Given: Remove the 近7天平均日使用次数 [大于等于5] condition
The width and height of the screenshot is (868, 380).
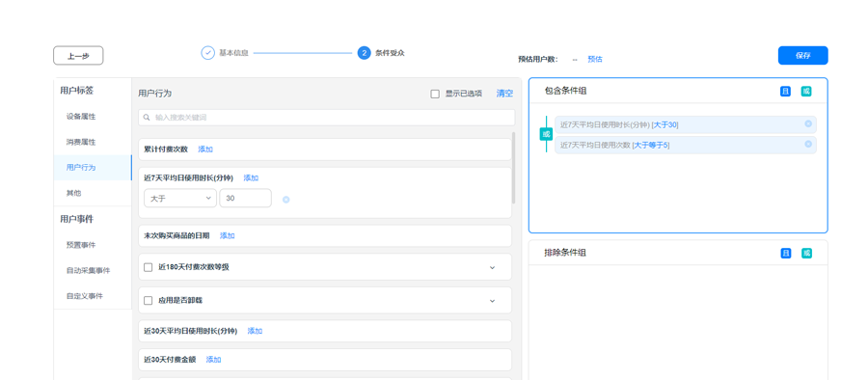Looking at the screenshot, I should [808, 144].
